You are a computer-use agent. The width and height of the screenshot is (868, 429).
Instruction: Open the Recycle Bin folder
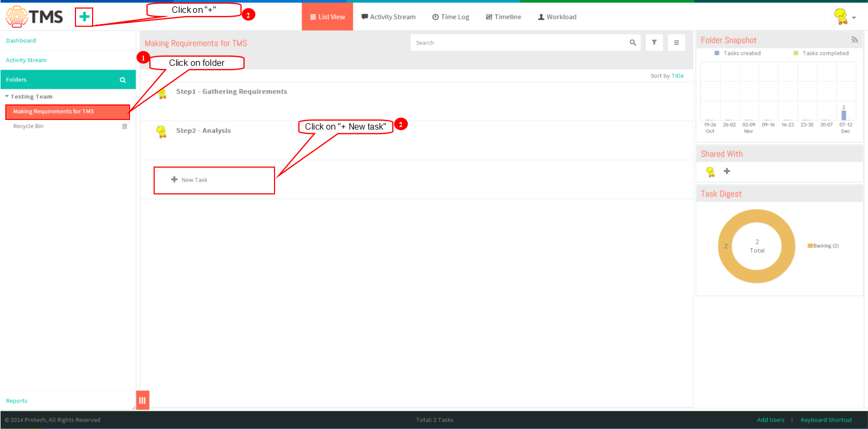pyautogui.click(x=28, y=126)
